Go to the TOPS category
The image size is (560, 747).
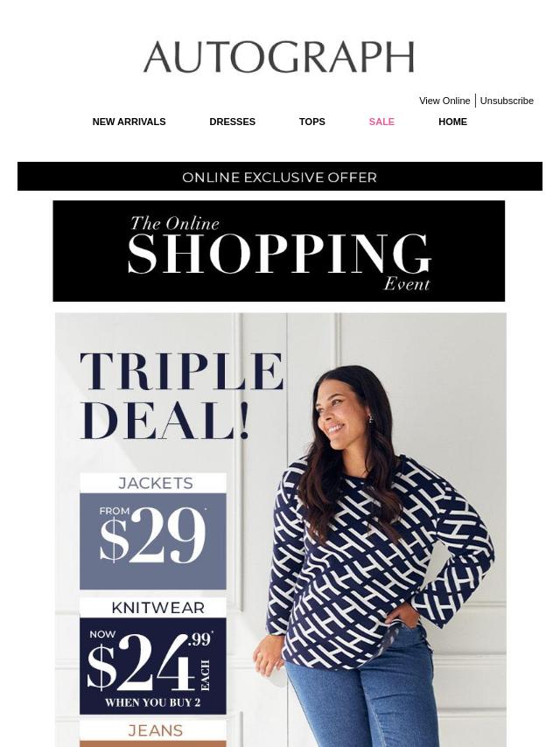(x=311, y=122)
